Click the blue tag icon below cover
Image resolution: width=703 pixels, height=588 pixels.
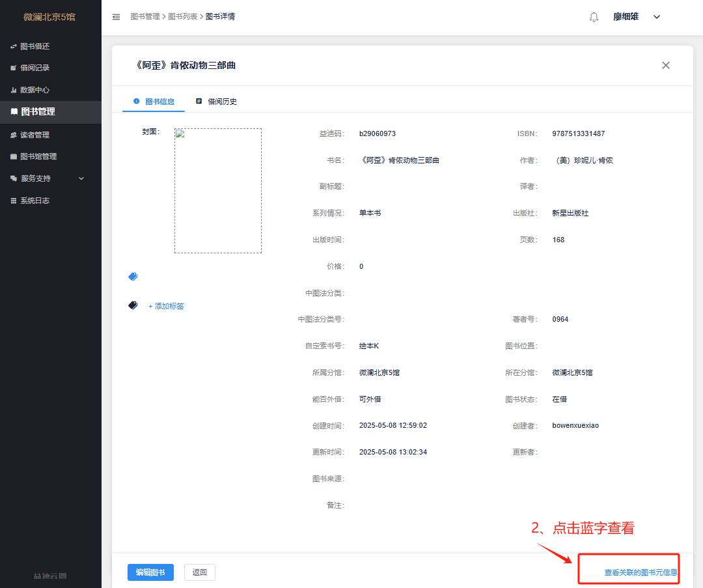coord(133,277)
